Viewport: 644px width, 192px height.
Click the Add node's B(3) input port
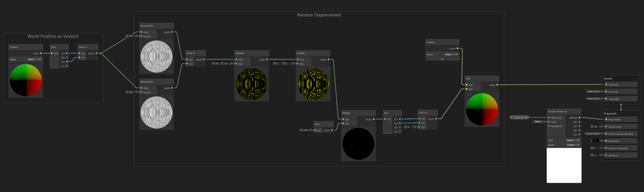(x=467, y=89)
